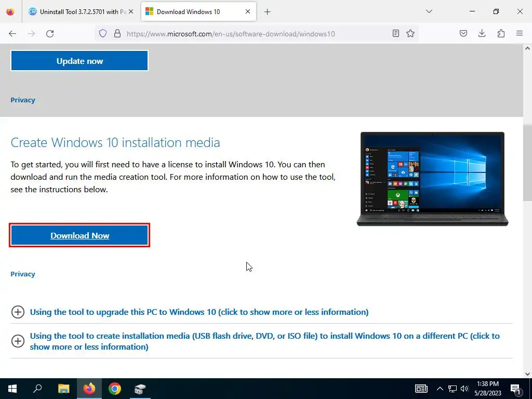View site security padlock info

tap(117, 33)
